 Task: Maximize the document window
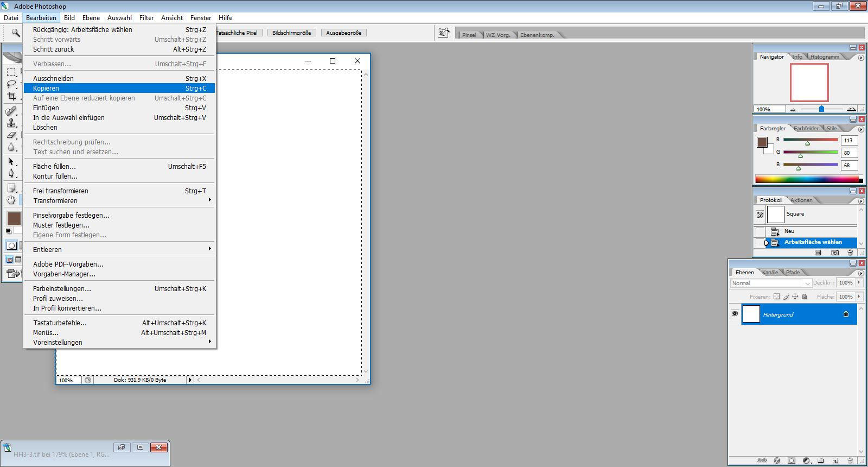point(333,61)
